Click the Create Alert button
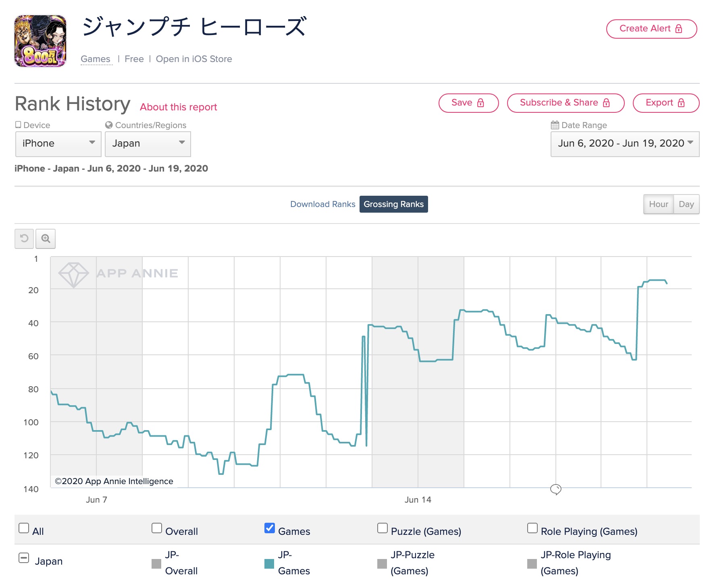The width and height of the screenshot is (707, 588). tap(651, 29)
